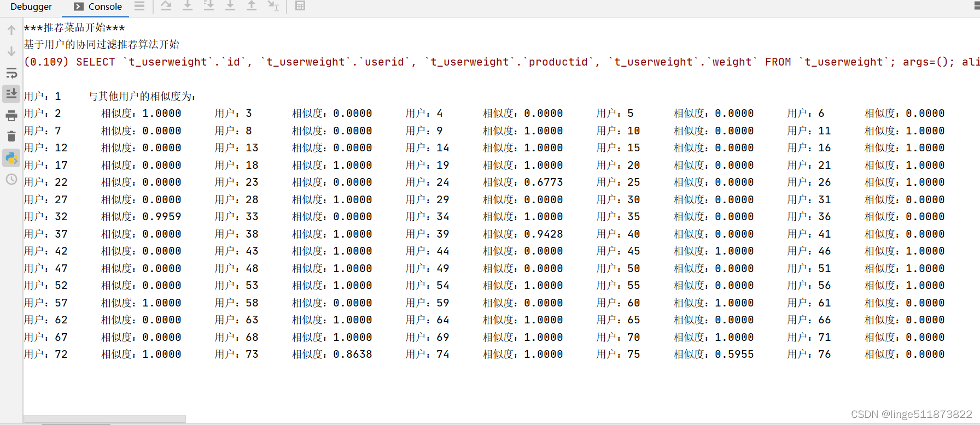The image size is (980, 425).
Task: Click the '用户: 2' entry
Action: pyautogui.click(x=42, y=113)
